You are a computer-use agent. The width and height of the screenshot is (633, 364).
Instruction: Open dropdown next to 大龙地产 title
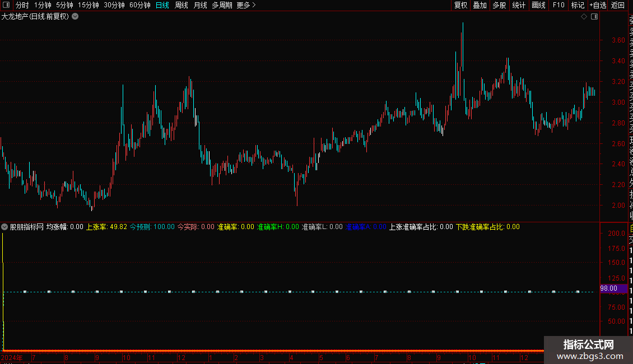[75, 17]
